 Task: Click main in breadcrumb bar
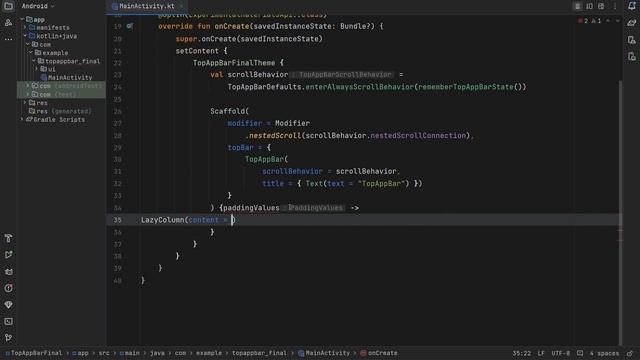[x=130, y=353]
